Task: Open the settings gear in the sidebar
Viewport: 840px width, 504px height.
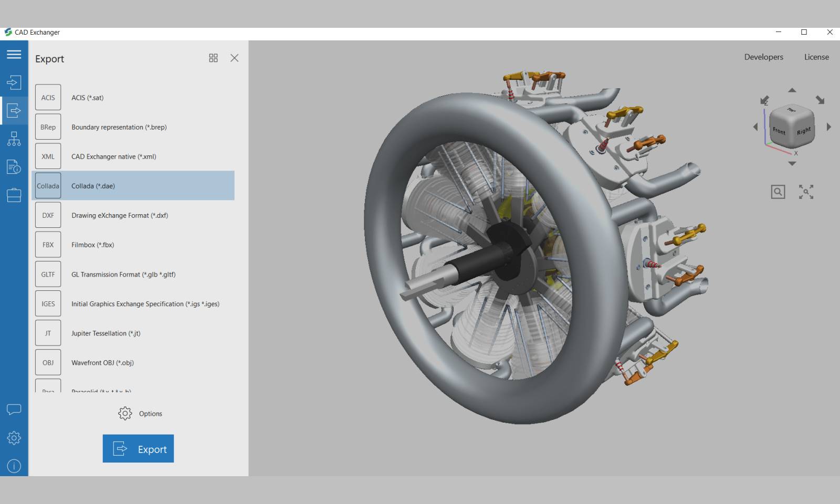Action: tap(14, 438)
